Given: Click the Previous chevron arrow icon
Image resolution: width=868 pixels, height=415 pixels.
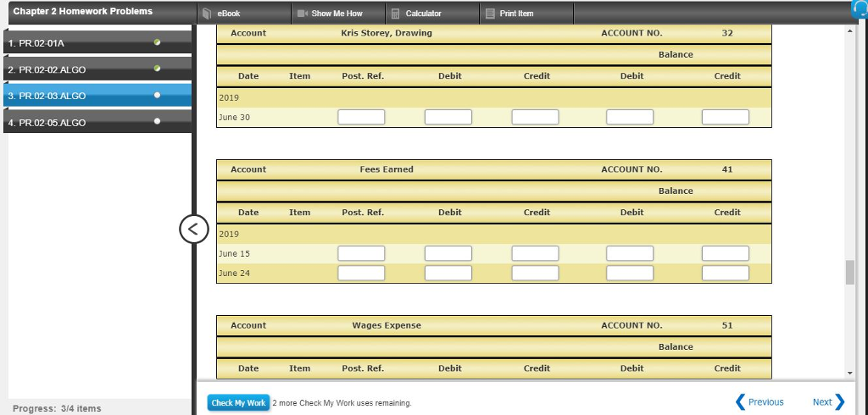Looking at the screenshot, I should [740, 401].
